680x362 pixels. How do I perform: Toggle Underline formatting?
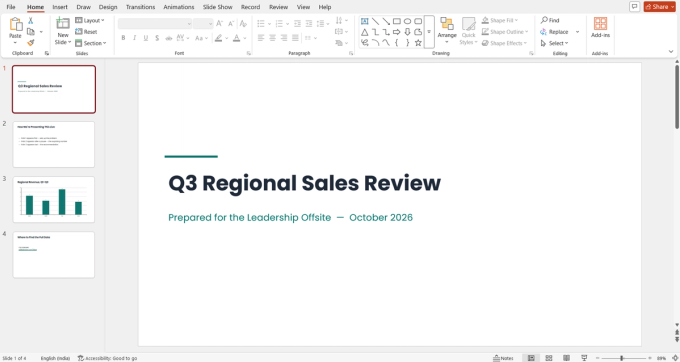tap(146, 38)
